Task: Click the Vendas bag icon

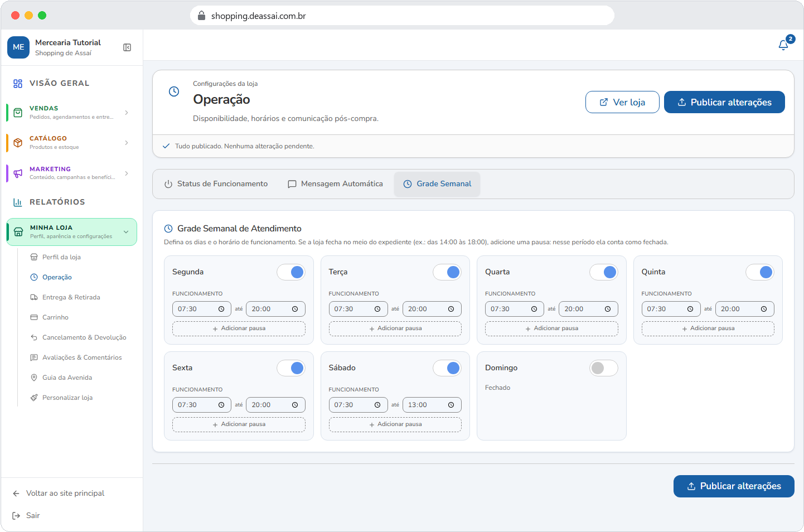Action: click(x=18, y=113)
